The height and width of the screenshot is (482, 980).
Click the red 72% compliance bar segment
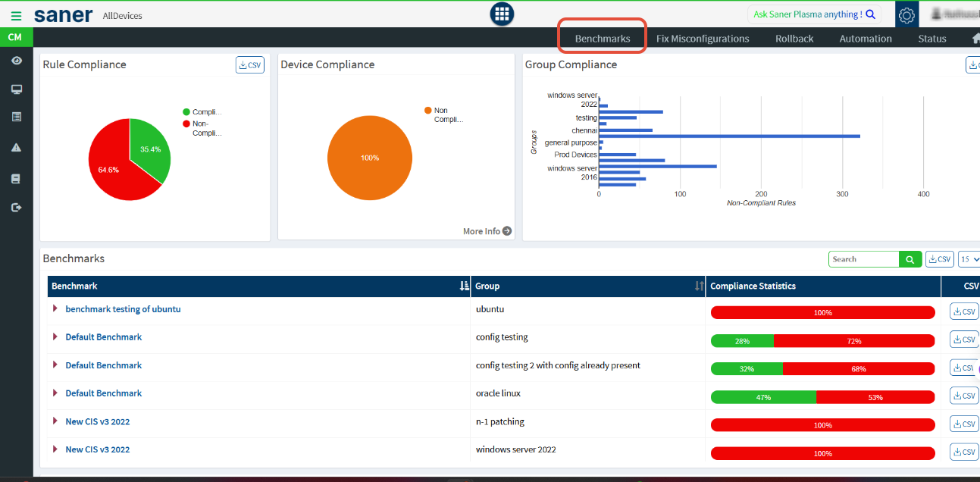click(854, 341)
